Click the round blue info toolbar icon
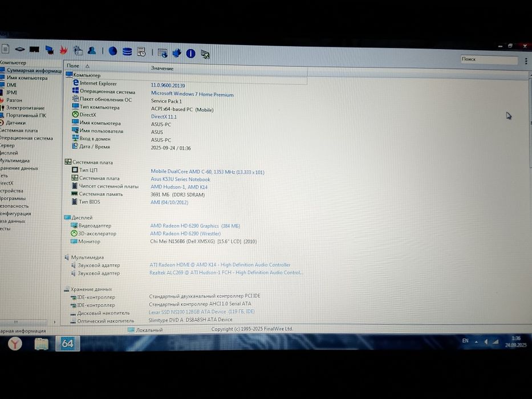 tap(190, 53)
